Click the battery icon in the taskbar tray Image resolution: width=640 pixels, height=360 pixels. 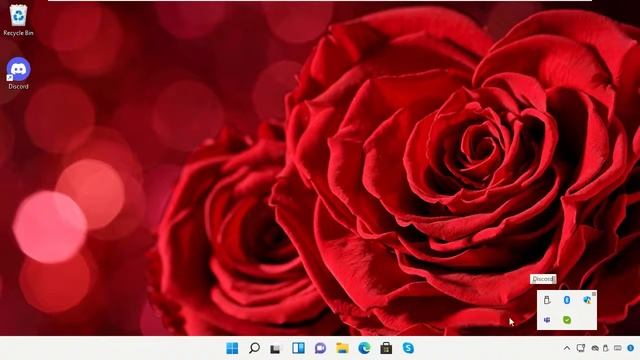(x=606, y=348)
